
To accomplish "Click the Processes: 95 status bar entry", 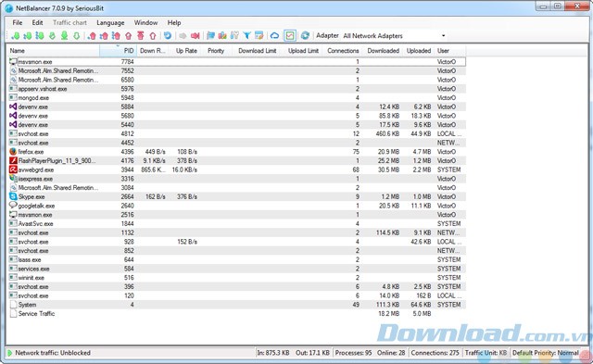I will click(353, 353).
